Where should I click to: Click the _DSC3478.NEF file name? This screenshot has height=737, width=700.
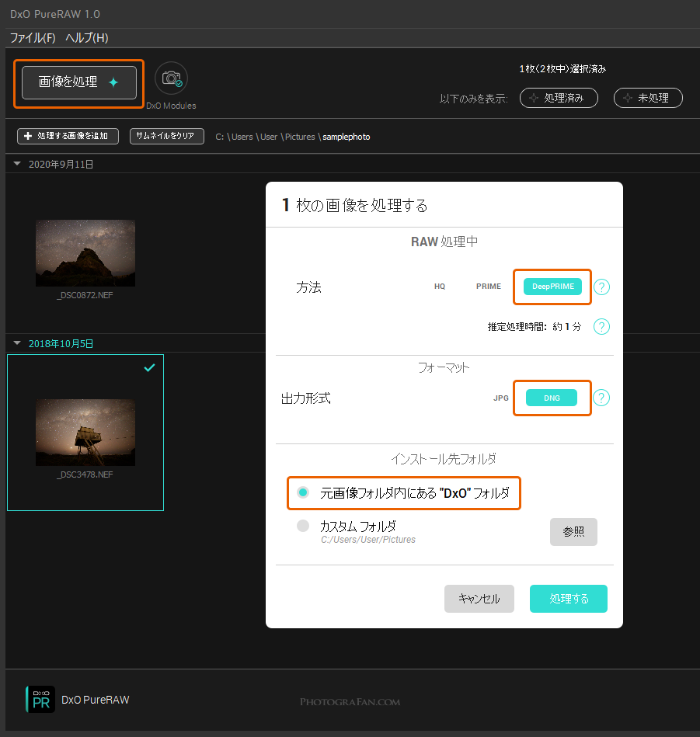(85, 475)
